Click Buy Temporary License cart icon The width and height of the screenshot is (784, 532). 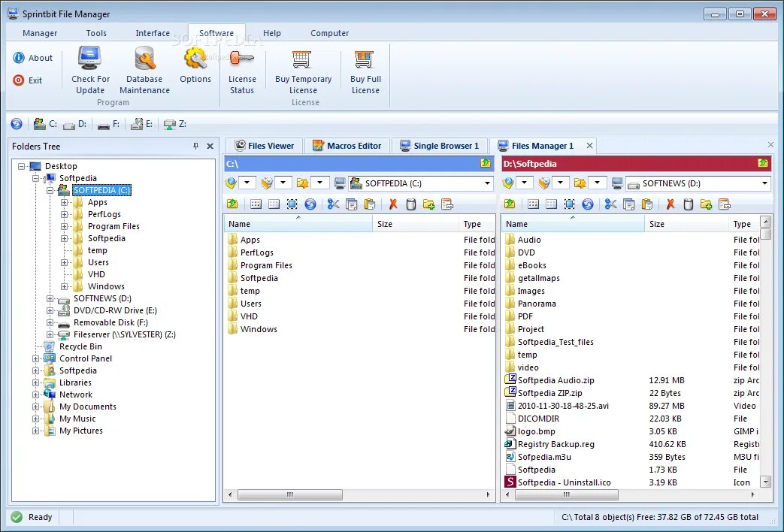click(x=302, y=59)
